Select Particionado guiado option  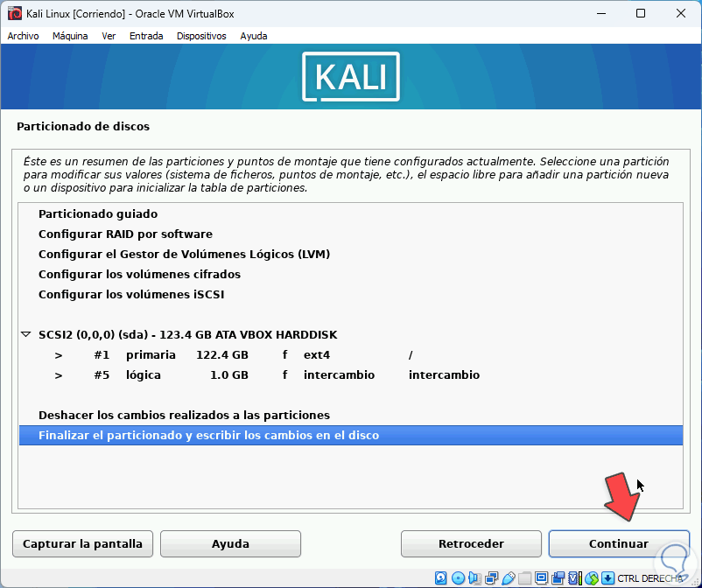click(351, 213)
